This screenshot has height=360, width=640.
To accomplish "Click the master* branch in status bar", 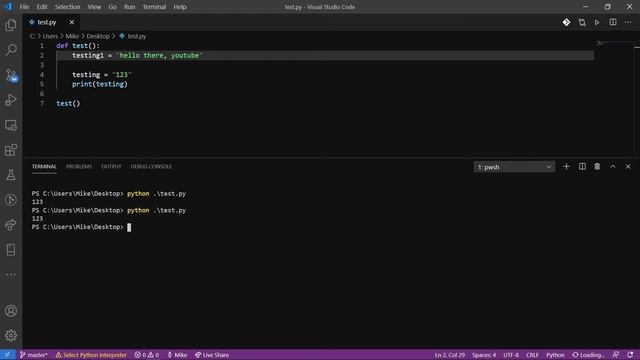I will tap(33, 355).
